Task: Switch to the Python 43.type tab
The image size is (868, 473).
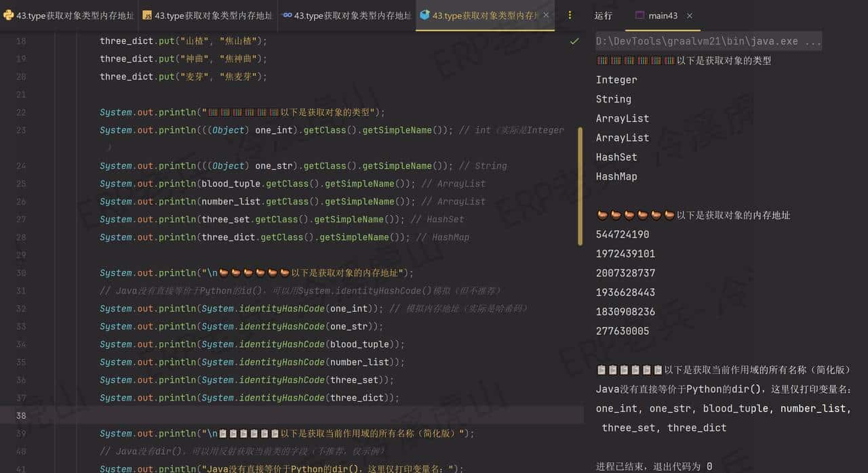Action: pos(68,14)
